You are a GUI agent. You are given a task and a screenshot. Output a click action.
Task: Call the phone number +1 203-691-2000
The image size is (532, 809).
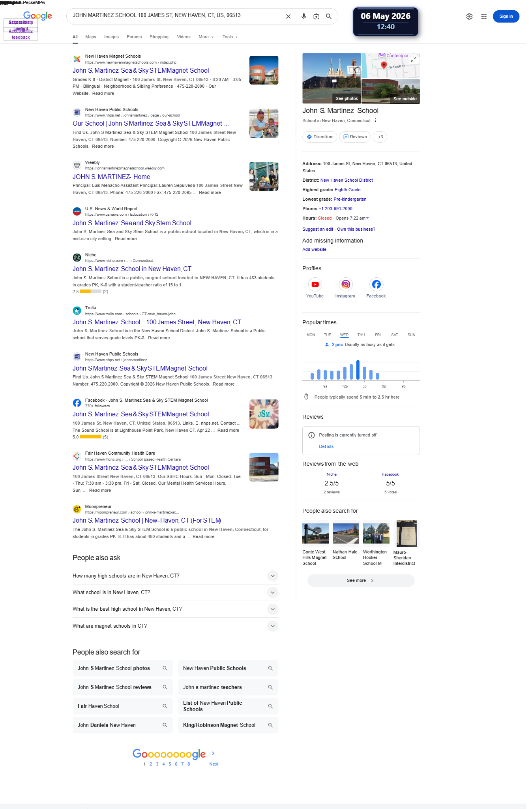(335, 209)
